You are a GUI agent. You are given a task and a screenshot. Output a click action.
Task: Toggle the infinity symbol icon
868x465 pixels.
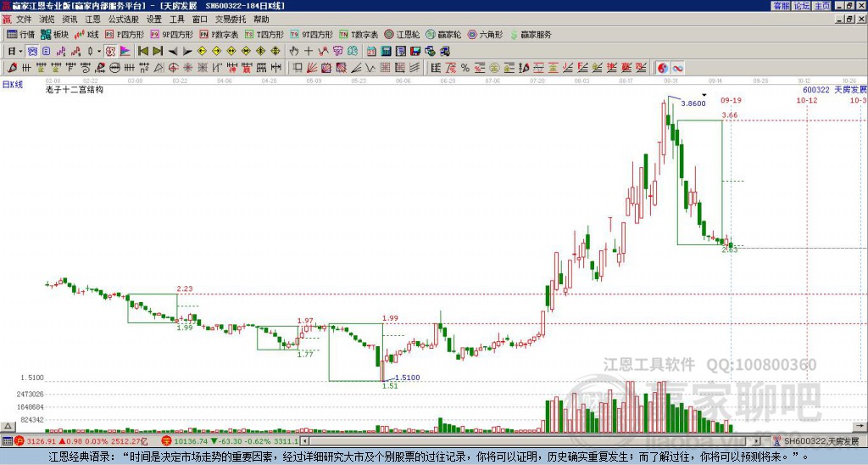[x=677, y=68]
